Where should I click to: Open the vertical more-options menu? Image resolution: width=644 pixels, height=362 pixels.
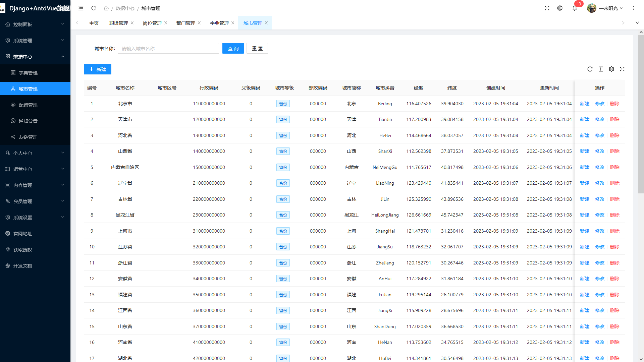[634, 8]
